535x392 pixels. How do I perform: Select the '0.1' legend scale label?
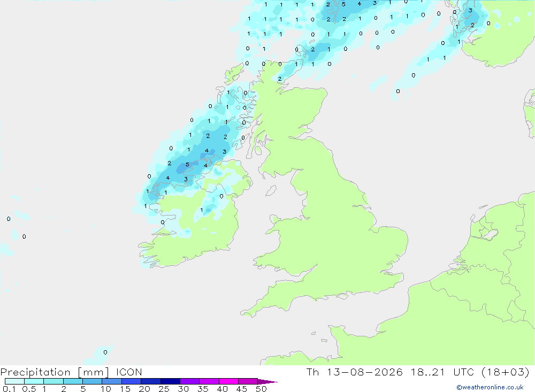(9, 389)
